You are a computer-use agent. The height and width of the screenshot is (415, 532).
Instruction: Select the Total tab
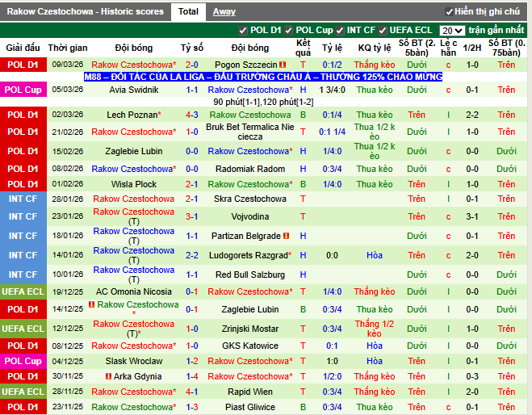[188, 11]
